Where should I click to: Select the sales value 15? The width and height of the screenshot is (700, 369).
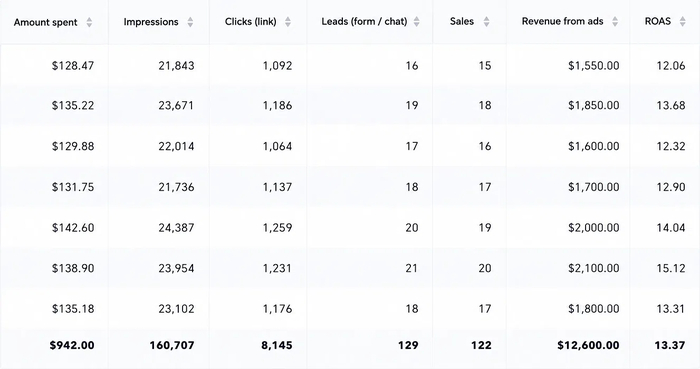click(485, 66)
